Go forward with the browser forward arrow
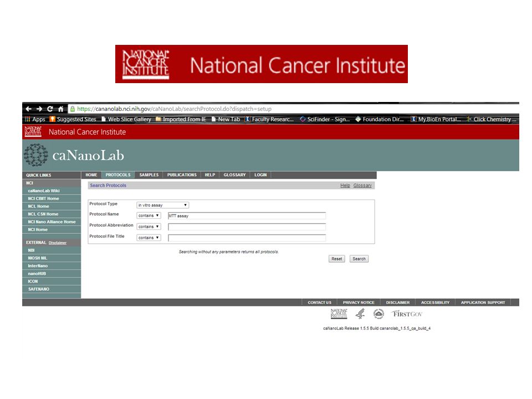 (39, 109)
